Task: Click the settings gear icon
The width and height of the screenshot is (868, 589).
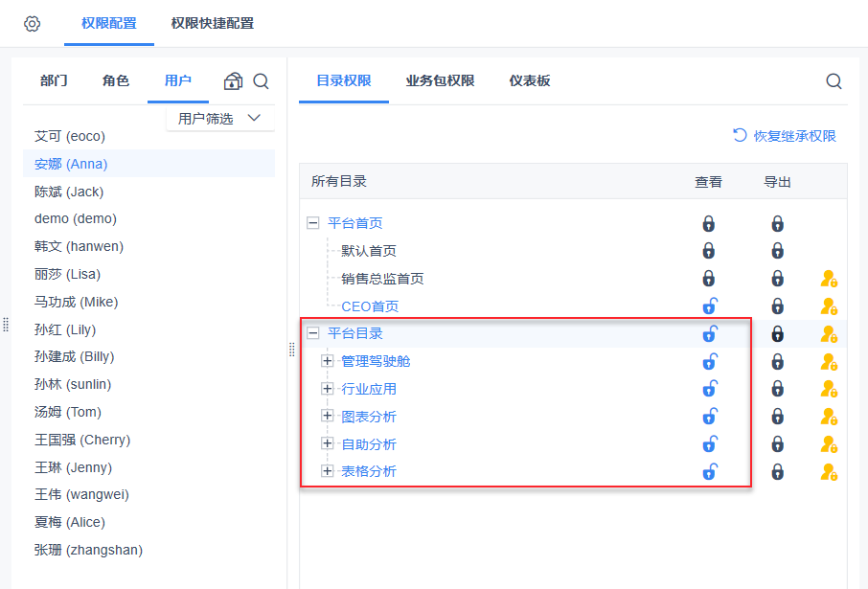Action: [x=32, y=24]
